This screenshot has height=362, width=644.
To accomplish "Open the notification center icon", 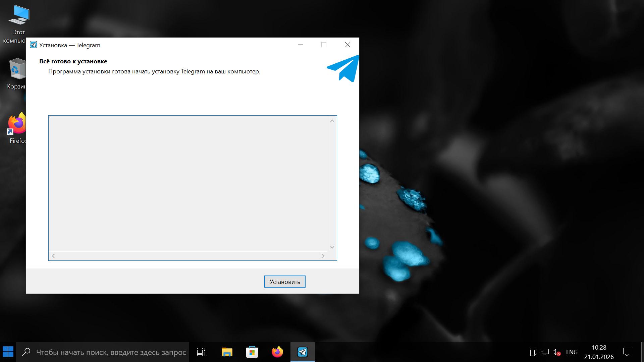I will click(x=627, y=352).
